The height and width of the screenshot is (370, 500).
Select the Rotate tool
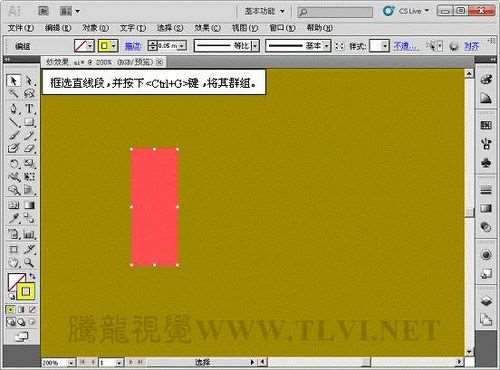coord(14,163)
